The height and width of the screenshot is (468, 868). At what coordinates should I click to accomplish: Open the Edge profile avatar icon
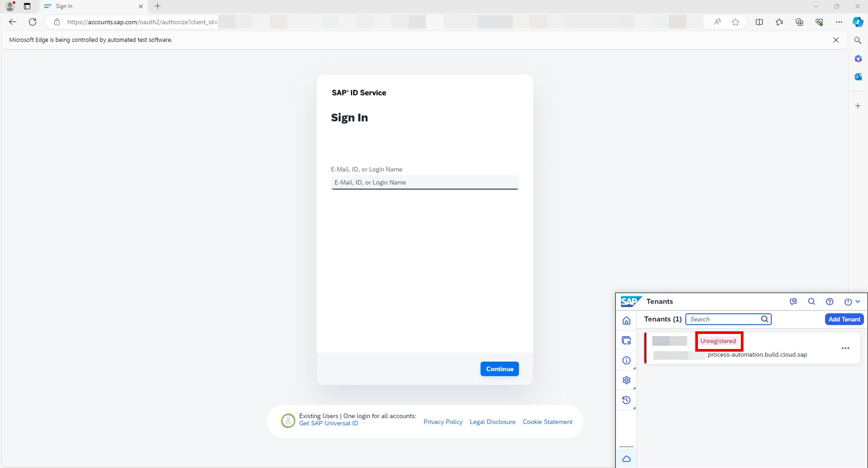(10, 6)
